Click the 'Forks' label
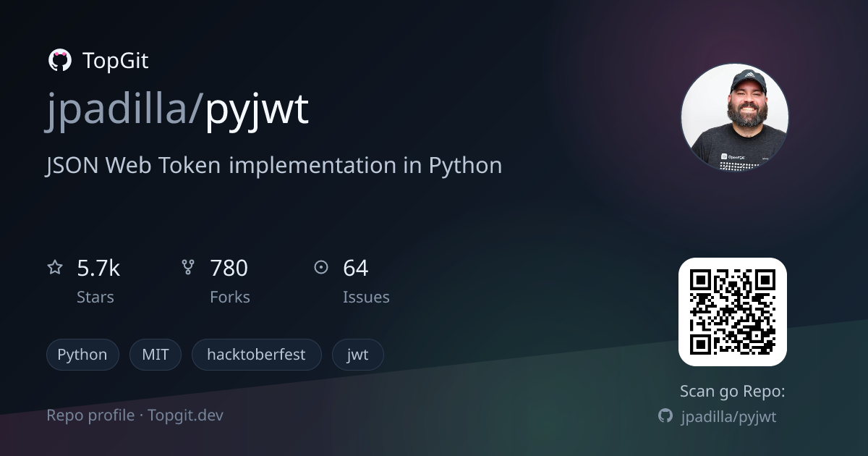Screen dimensions: 868x456 pos(230,297)
